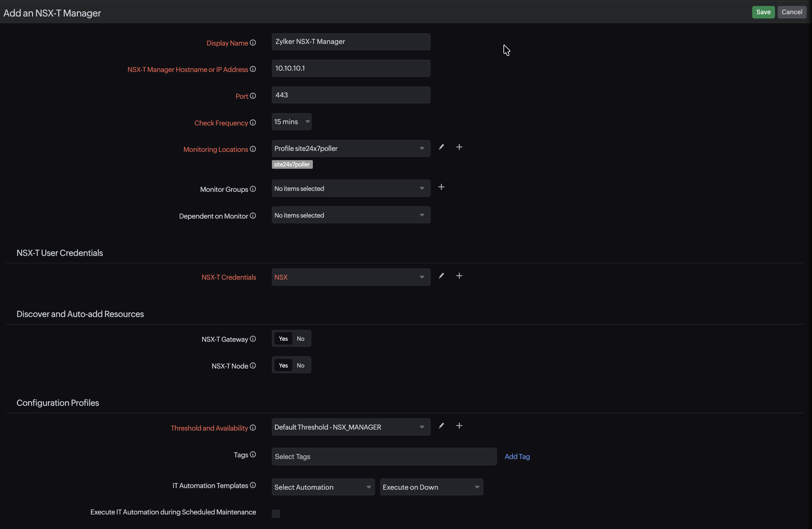812x529 pixels.
Task: Add a new monitor group
Action: (x=441, y=187)
